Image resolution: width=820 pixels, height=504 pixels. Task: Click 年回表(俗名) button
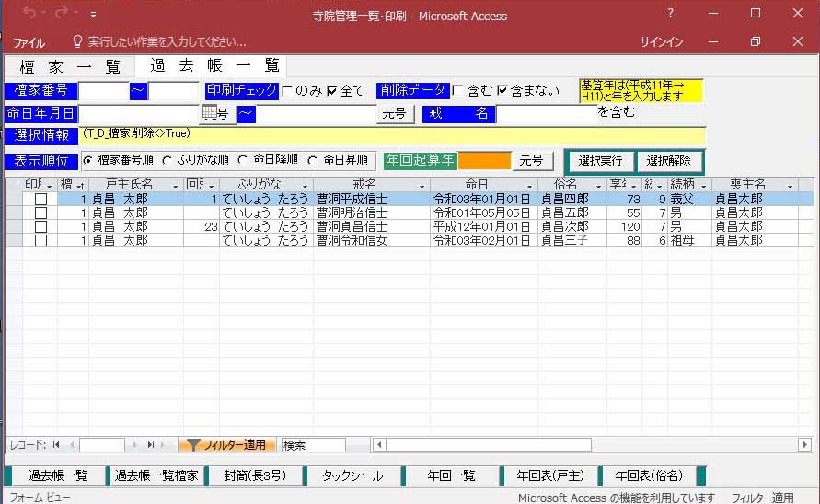click(x=649, y=475)
